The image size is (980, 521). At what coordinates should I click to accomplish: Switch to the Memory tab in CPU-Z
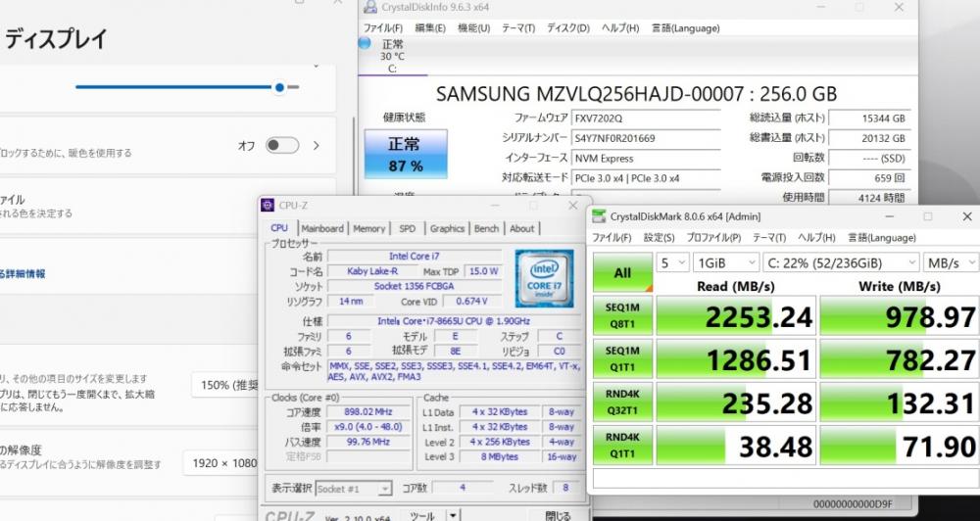click(x=368, y=228)
